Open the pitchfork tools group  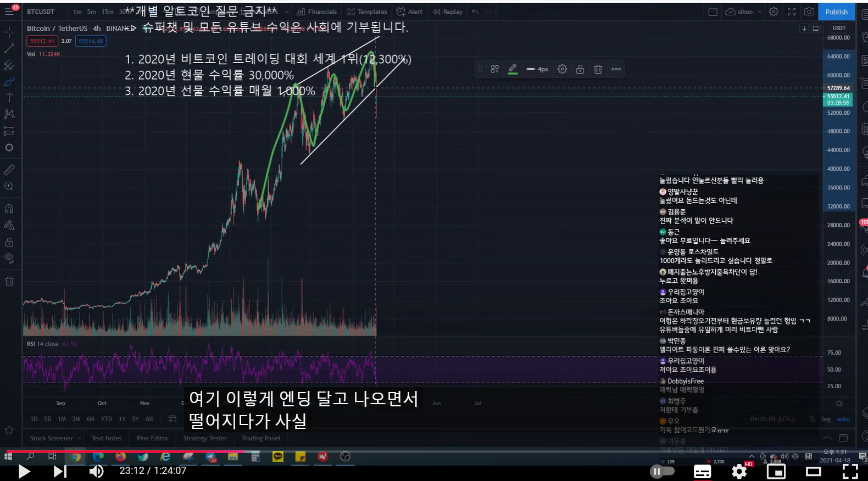click(x=9, y=65)
